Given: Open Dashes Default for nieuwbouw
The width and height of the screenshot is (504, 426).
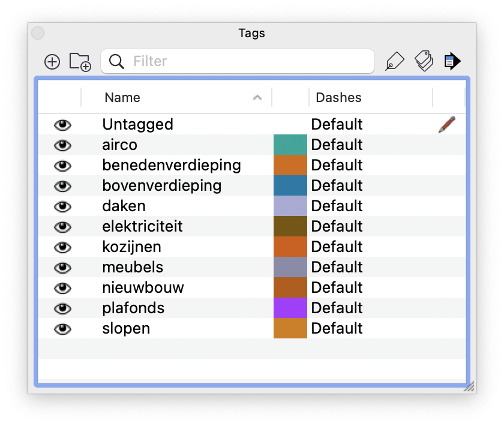Looking at the screenshot, I should 337,287.
